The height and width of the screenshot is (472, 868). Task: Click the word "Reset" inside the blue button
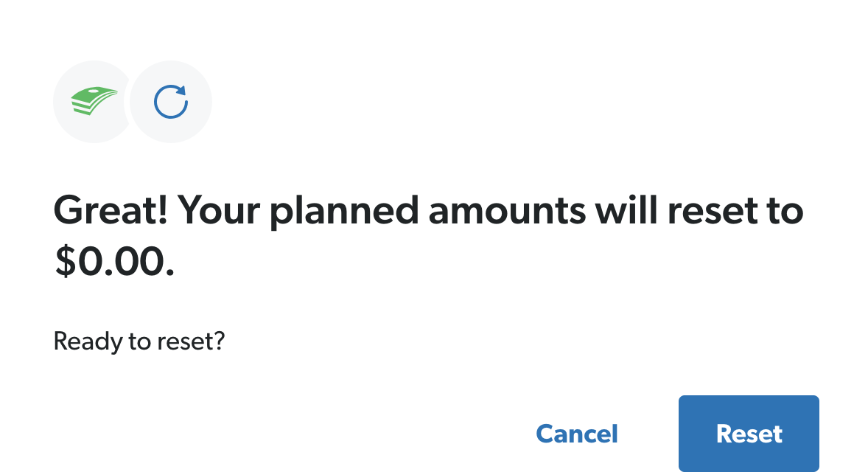[749, 434]
